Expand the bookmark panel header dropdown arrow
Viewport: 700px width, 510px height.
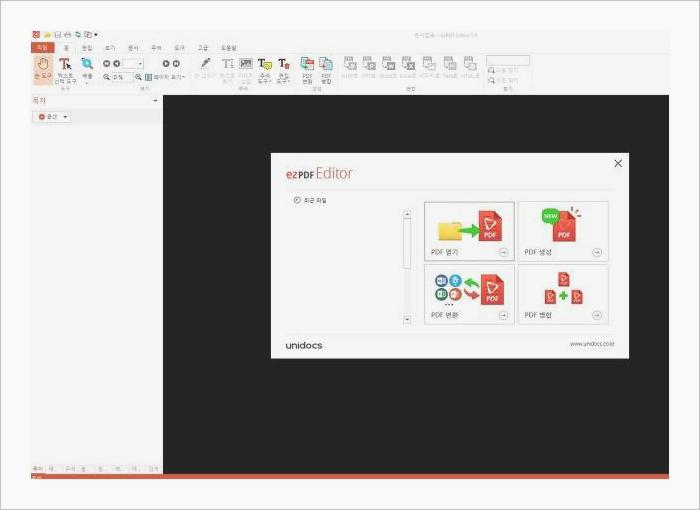coord(155,101)
